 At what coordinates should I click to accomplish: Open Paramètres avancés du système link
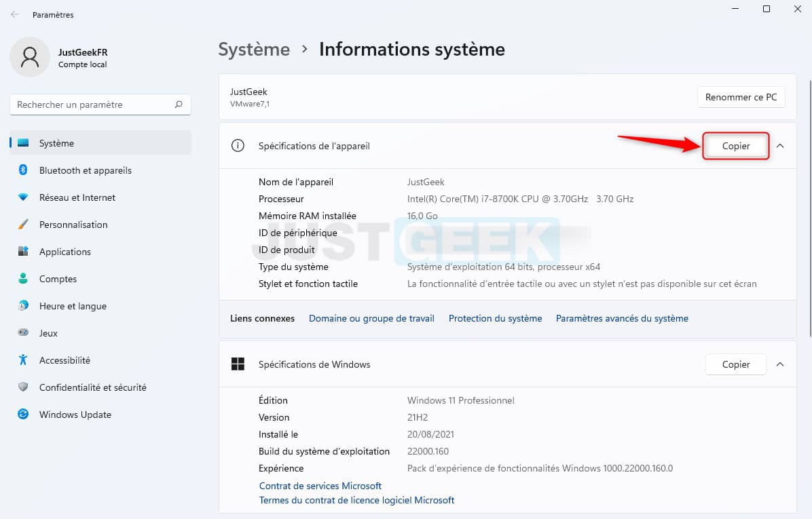tap(622, 318)
